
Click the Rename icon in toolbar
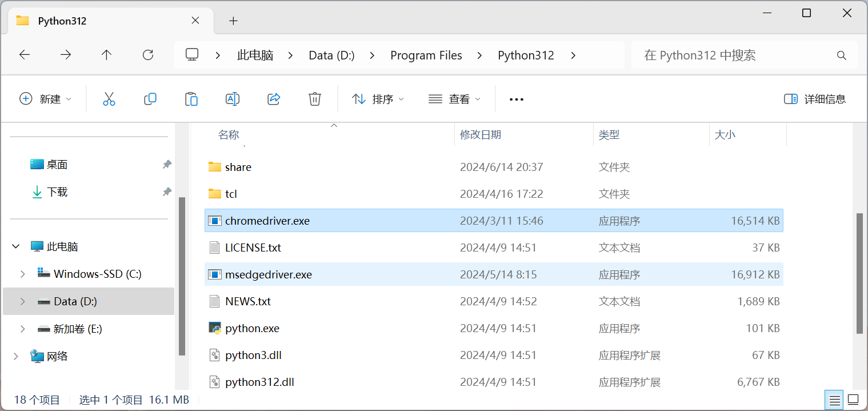coord(233,99)
